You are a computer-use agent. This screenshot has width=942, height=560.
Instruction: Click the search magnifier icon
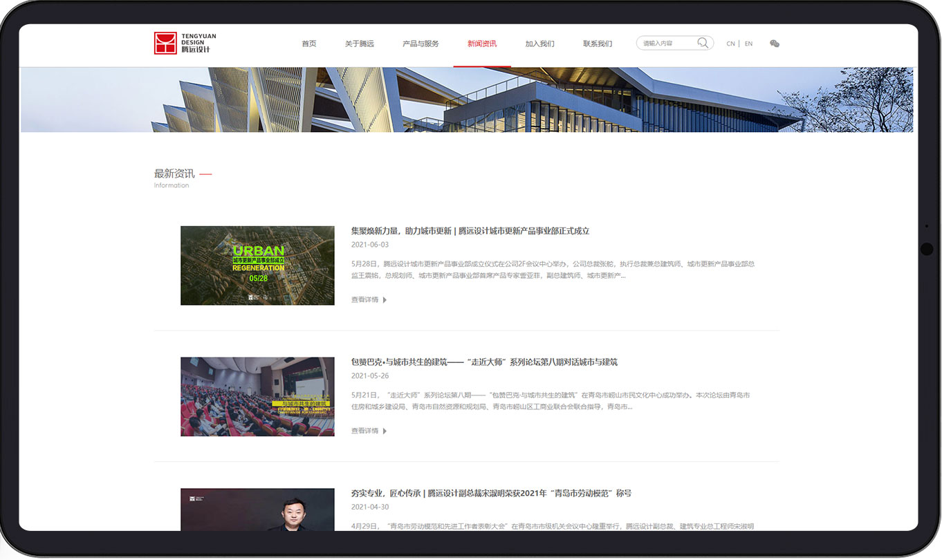(703, 43)
